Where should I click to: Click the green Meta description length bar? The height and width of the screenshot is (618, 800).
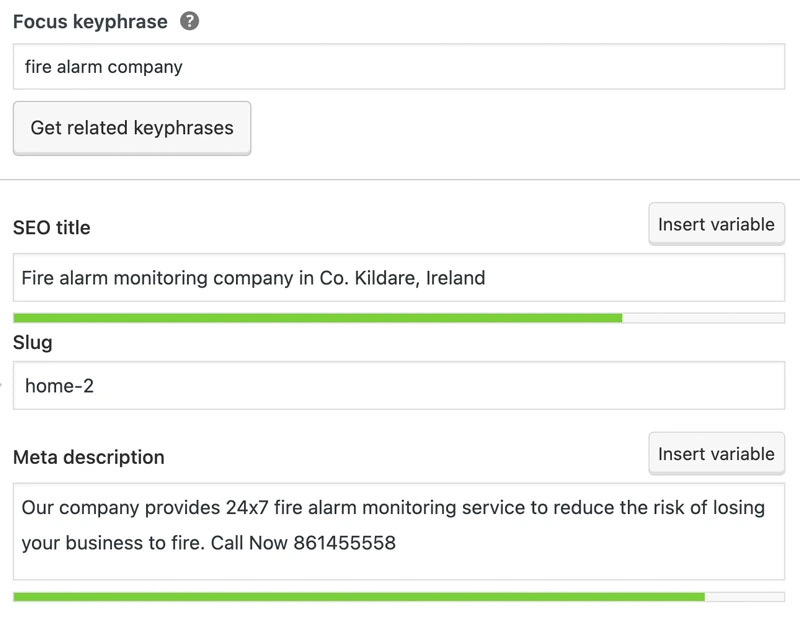pos(359,597)
